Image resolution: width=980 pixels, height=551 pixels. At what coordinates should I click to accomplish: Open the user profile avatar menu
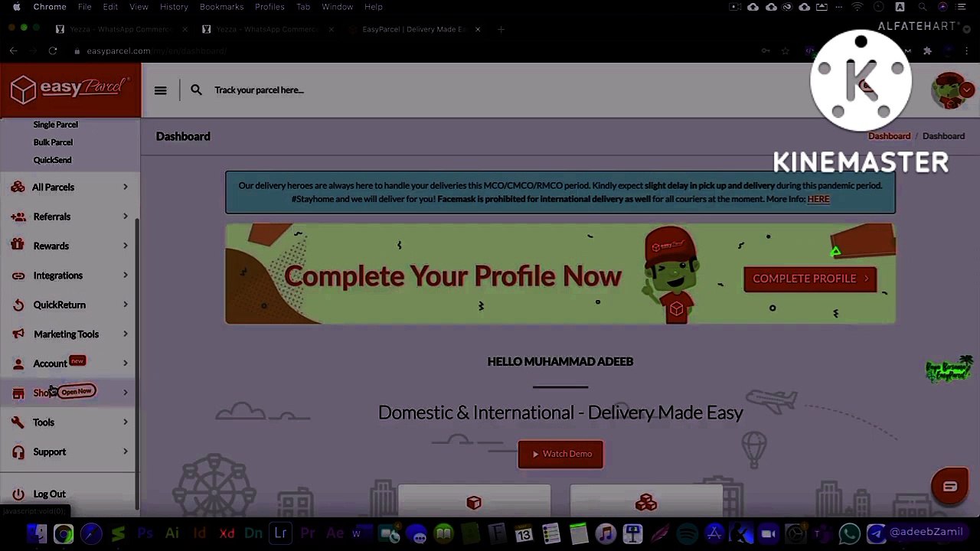pos(952,90)
